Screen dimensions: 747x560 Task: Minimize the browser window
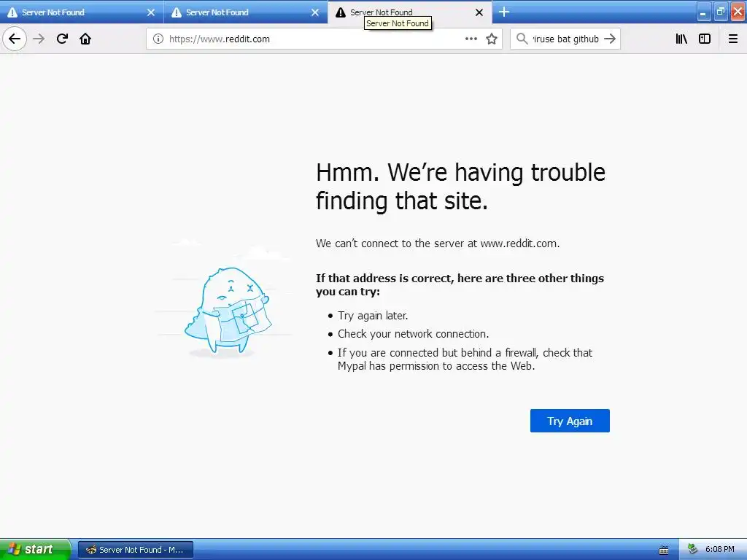pyautogui.click(x=703, y=13)
